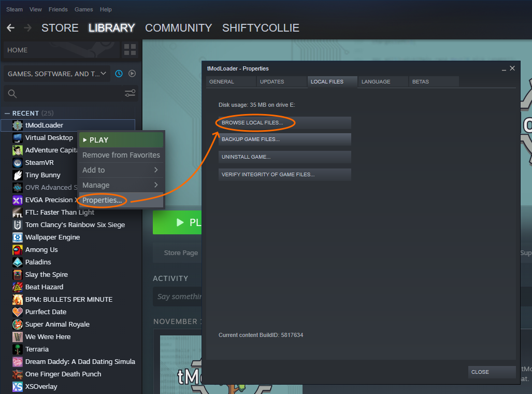532x394 pixels.
Task: Click Backup Game Files button
Action: [x=285, y=139]
